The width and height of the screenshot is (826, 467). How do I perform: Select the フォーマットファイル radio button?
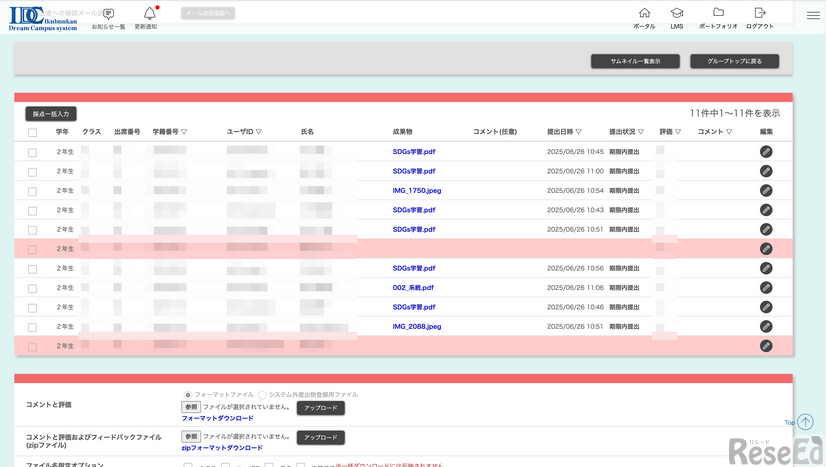pyautogui.click(x=187, y=395)
